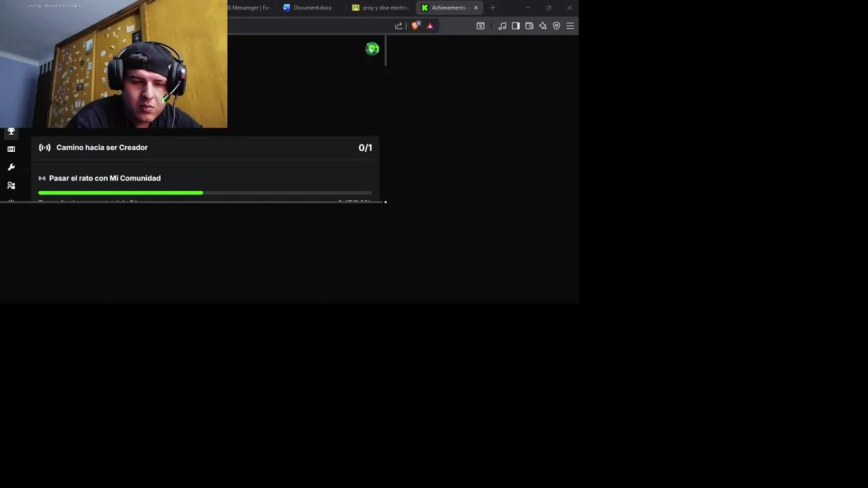Open the music playlist icon in toolbar

point(502,26)
